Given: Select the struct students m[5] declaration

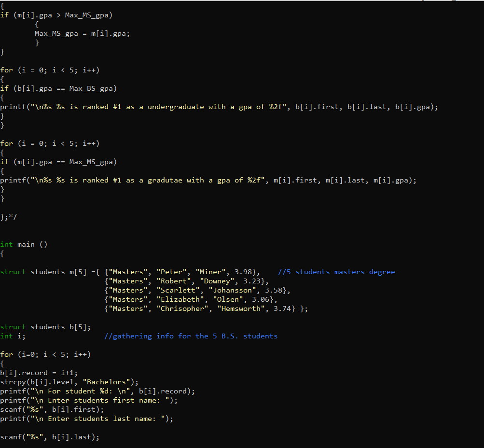Looking at the screenshot, I should click(53, 272).
